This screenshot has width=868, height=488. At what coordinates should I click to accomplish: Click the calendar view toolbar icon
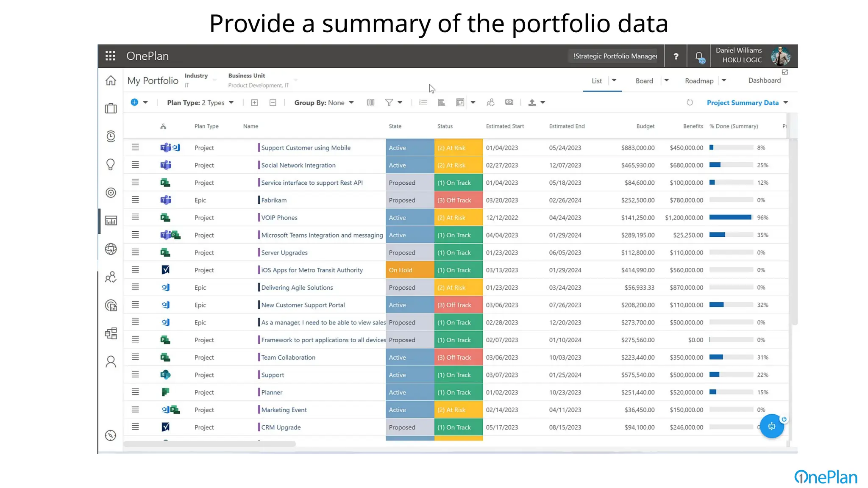(460, 103)
